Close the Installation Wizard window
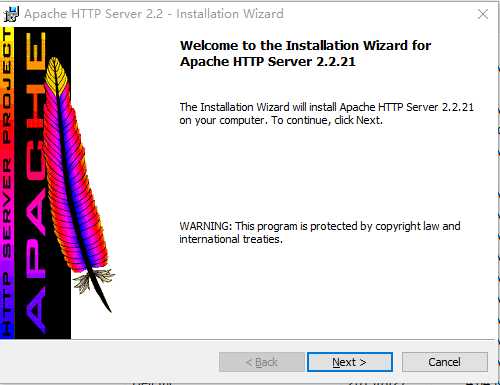 (x=483, y=14)
